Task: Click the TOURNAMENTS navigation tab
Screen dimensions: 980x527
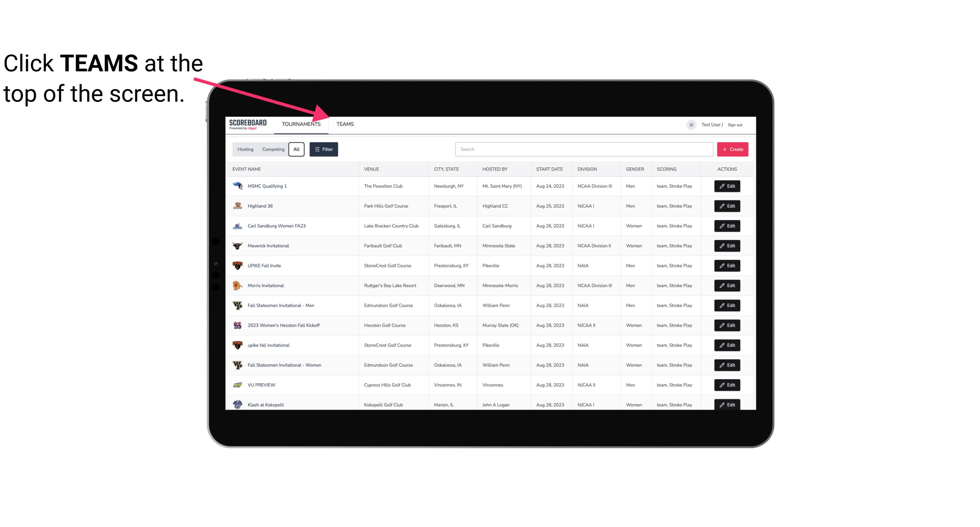Action: 301,124
